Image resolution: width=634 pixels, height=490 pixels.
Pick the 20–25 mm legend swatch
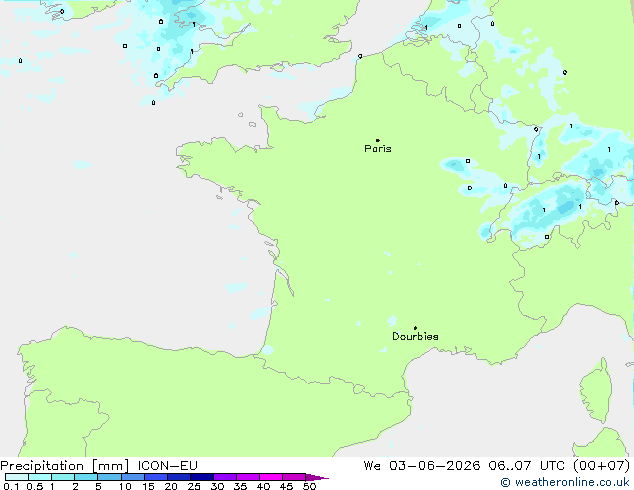[179, 477]
